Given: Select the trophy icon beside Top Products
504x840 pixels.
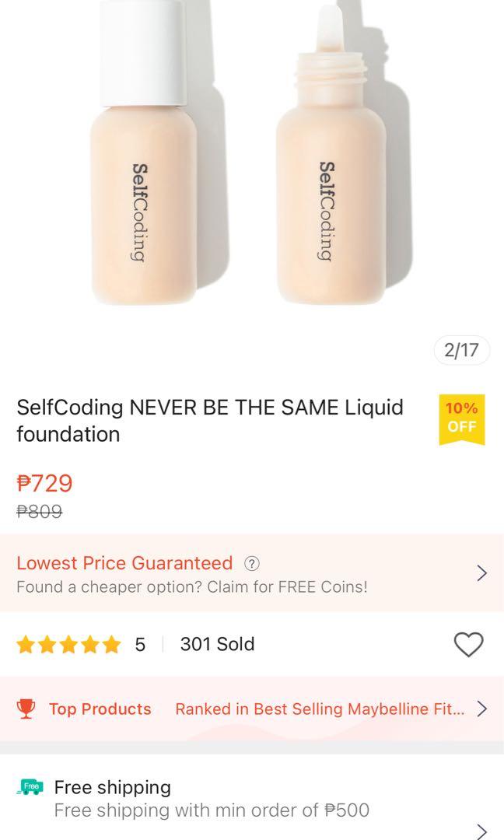Looking at the screenshot, I should 28,709.
